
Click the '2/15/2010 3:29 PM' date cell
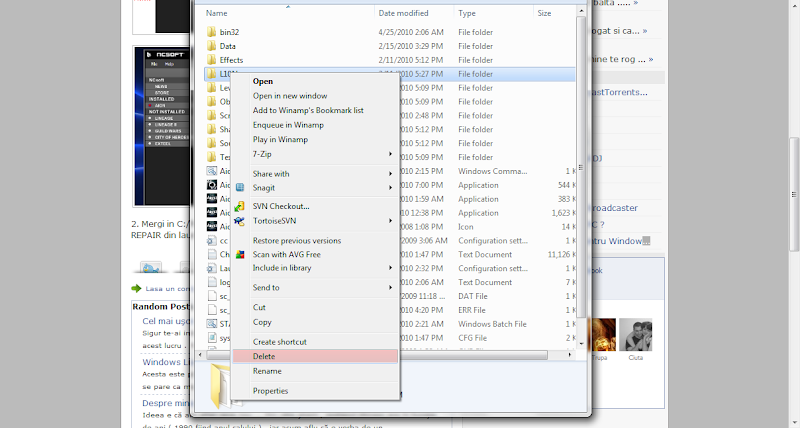pyautogui.click(x=411, y=46)
